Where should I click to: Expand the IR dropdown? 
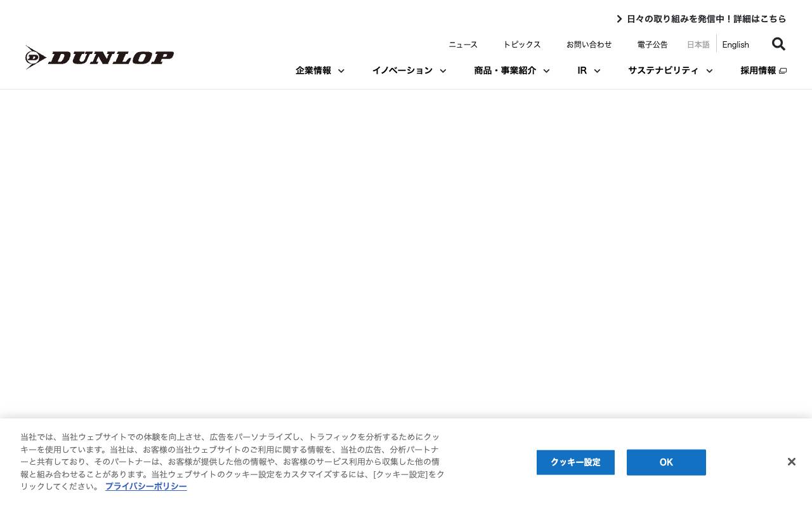tap(588, 70)
